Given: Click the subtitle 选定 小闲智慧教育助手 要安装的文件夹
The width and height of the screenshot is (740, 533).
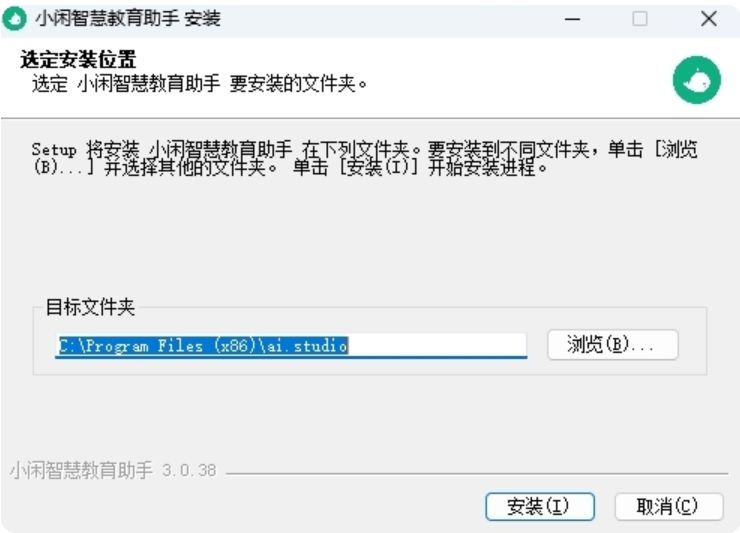Looking at the screenshot, I should [199, 84].
